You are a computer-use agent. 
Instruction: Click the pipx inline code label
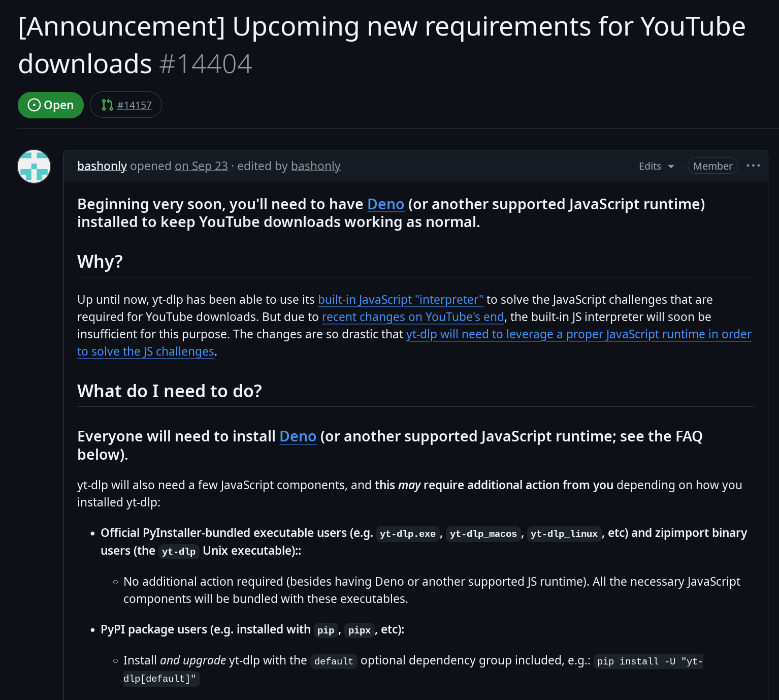[359, 630]
